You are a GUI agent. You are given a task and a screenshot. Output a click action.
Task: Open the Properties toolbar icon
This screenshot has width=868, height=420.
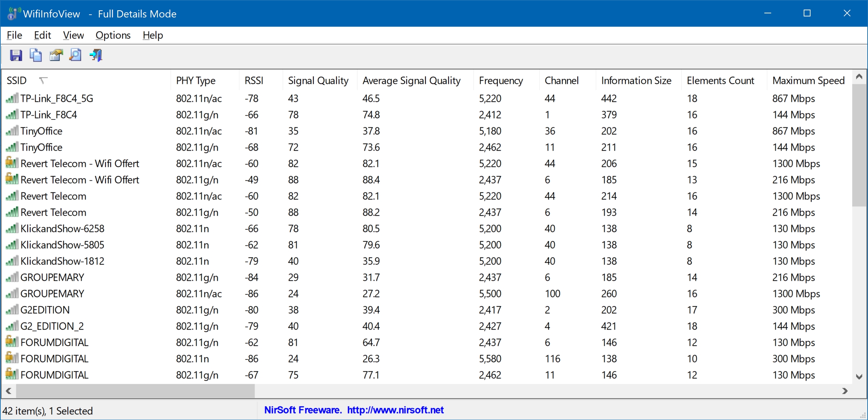point(56,55)
